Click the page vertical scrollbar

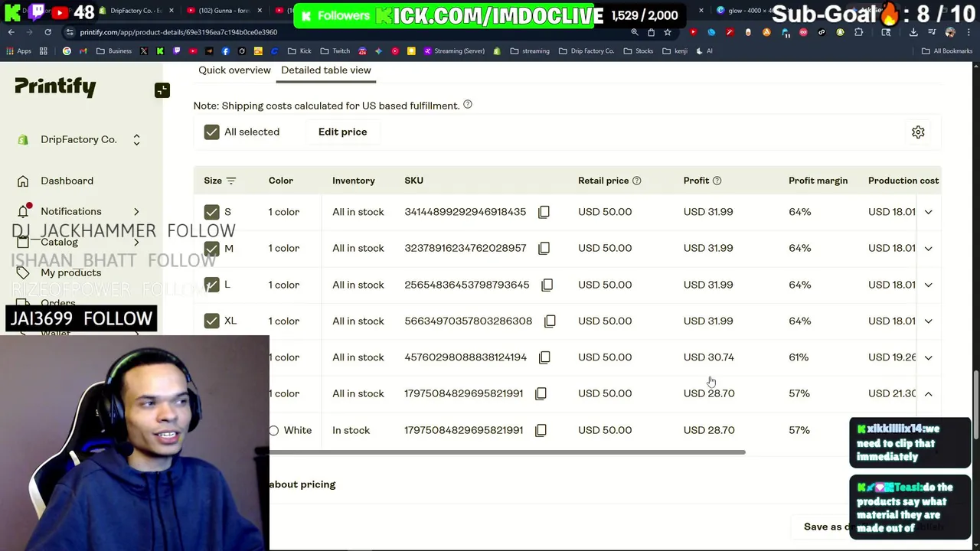pyautogui.click(x=975, y=404)
